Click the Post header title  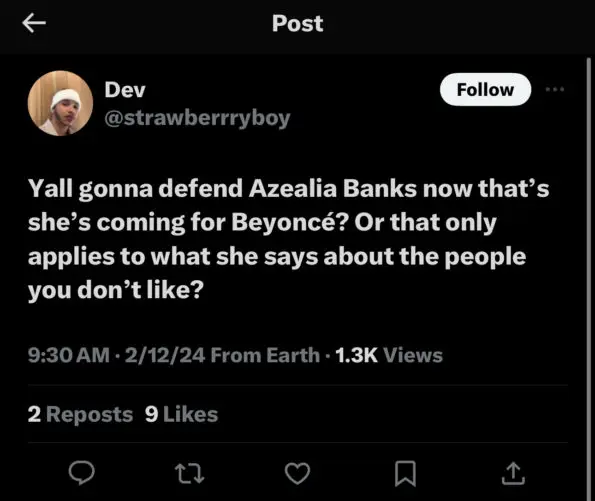tap(298, 24)
